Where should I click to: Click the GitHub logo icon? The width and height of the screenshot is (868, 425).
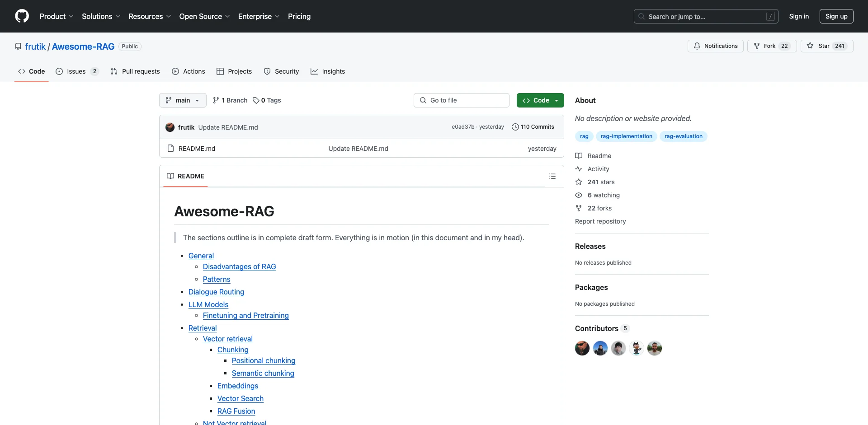(22, 16)
